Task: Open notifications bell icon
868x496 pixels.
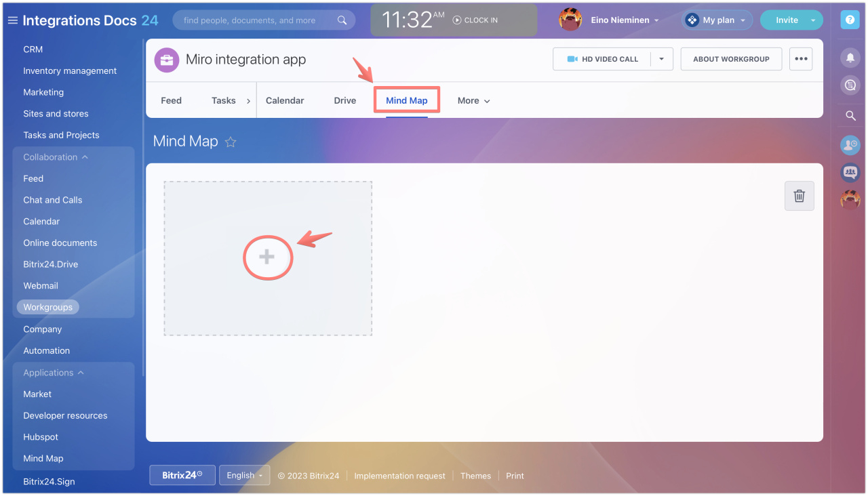Action: 850,58
